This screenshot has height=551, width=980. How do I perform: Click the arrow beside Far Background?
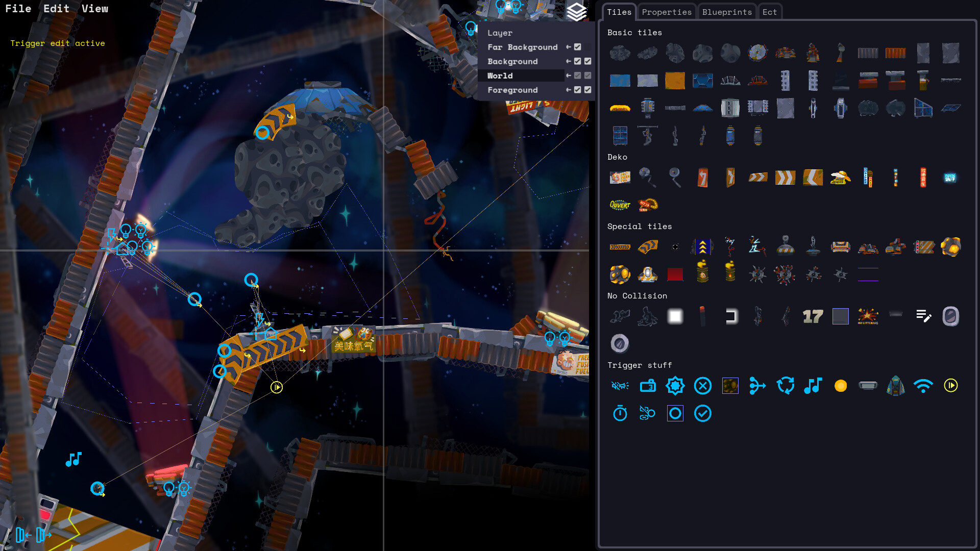(x=568, y=46)
